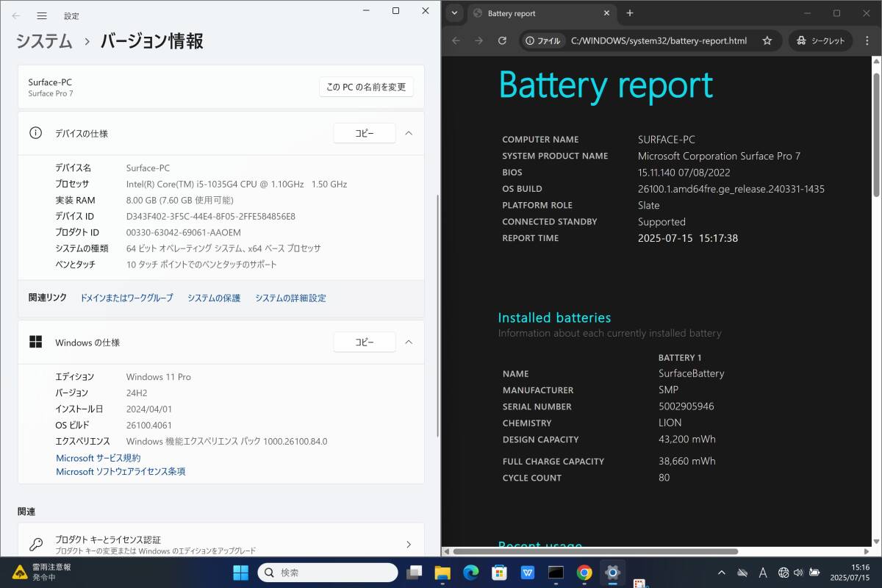This screenshot has height=588, width=882.
Task: Select the OS ビルド value 26100.4061
Action: (x=148, y=425)
